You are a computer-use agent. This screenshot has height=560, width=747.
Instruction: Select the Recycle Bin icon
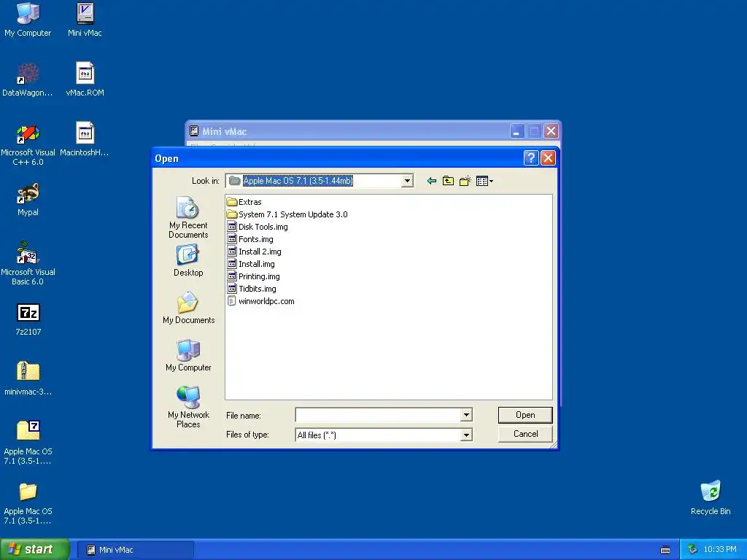711,497
